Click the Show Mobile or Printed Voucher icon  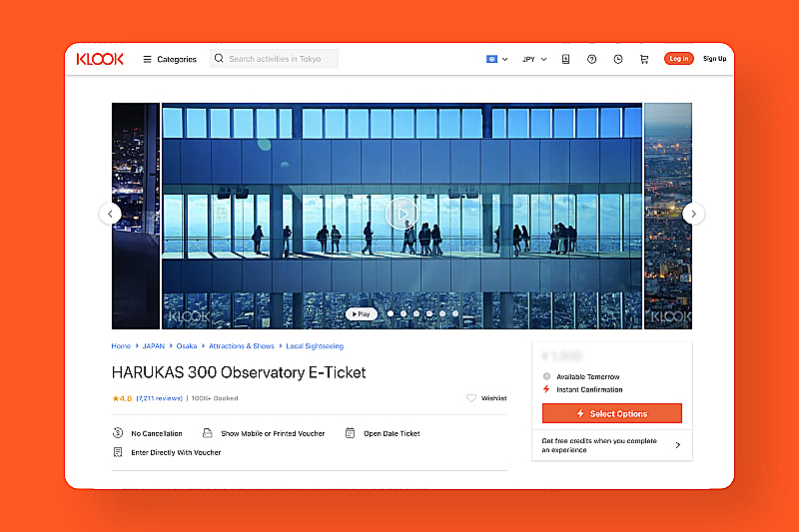pyautogui.click(x=208, y=433)
